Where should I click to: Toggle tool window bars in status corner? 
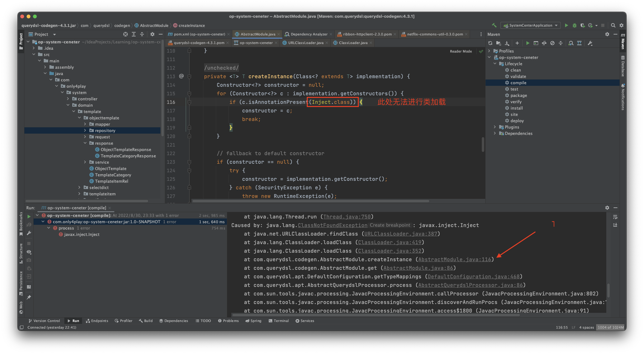(22, 327)
